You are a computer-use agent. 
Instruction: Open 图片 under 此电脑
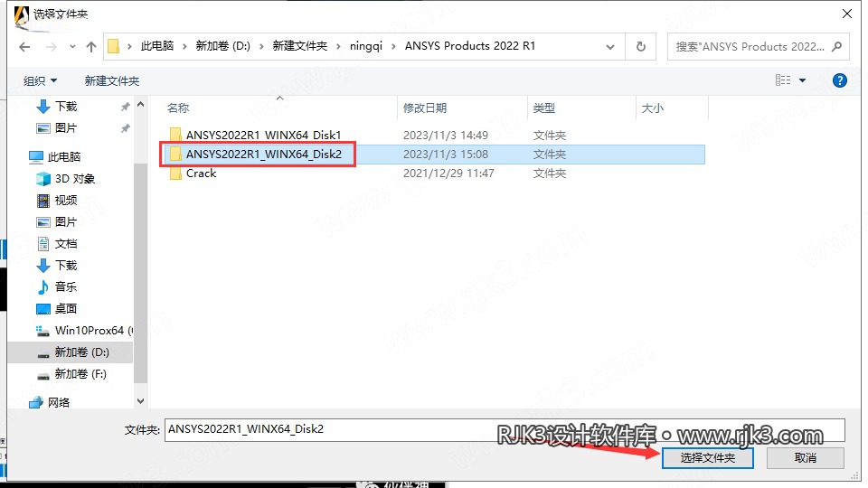tap(66, 222)
